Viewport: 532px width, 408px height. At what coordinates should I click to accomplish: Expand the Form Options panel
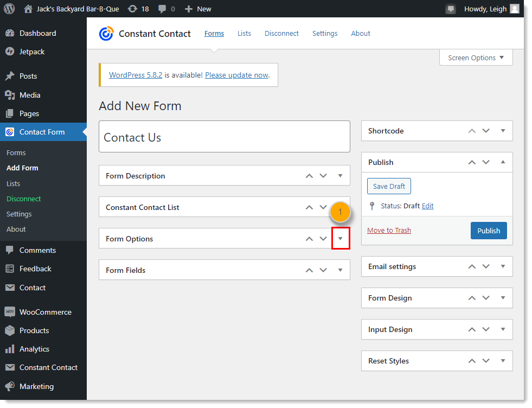341,239
